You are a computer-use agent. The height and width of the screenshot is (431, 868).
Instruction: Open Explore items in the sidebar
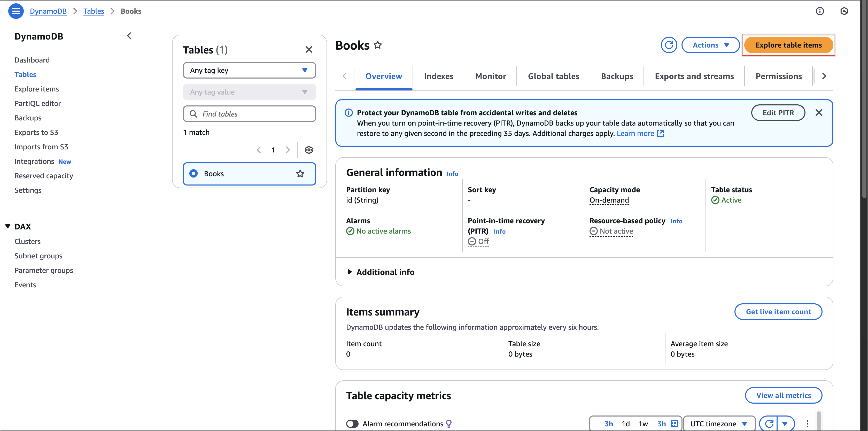click(37, 89)
